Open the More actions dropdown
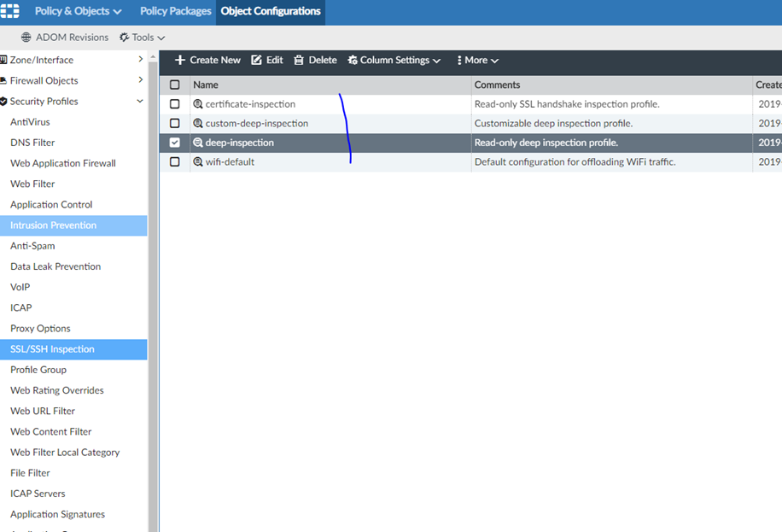782x532 pixels. coord(477,61)
